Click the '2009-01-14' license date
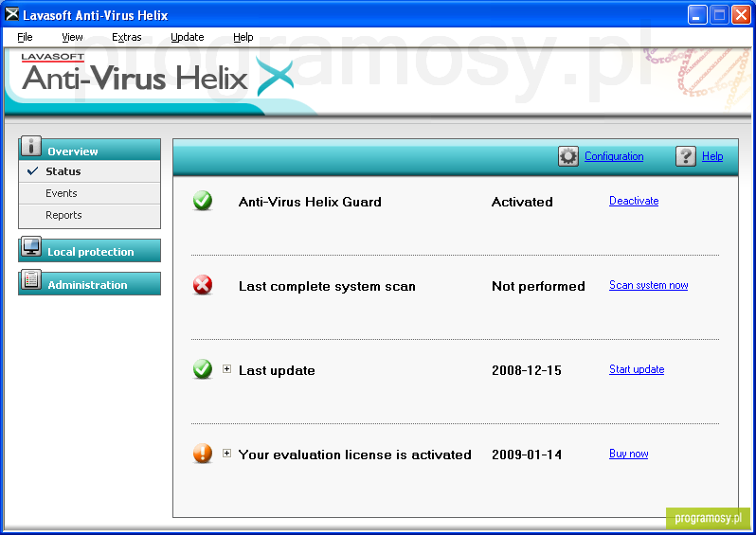Viewport: 756px width, 535px height. [527, 455]
